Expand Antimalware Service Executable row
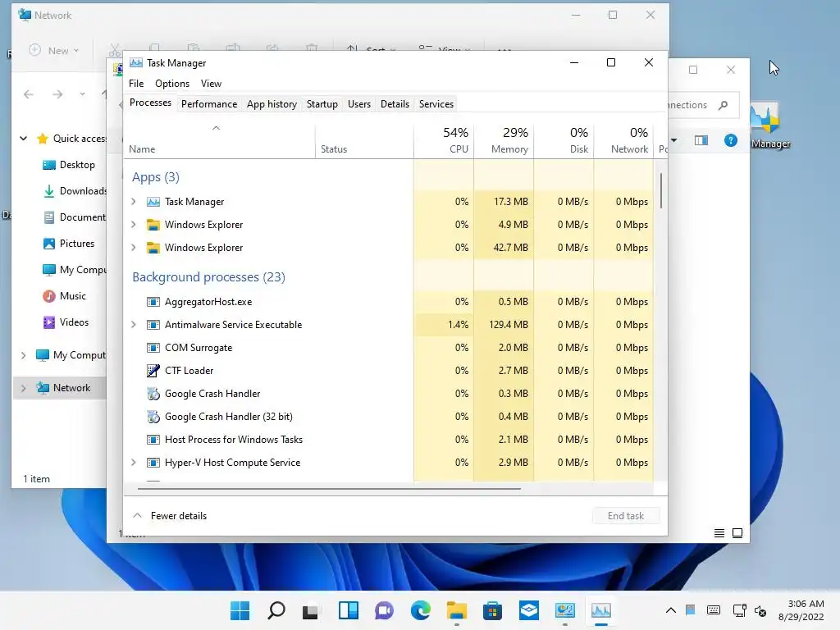Viewport: 840px width, 630px height. [x=134, y=325]
